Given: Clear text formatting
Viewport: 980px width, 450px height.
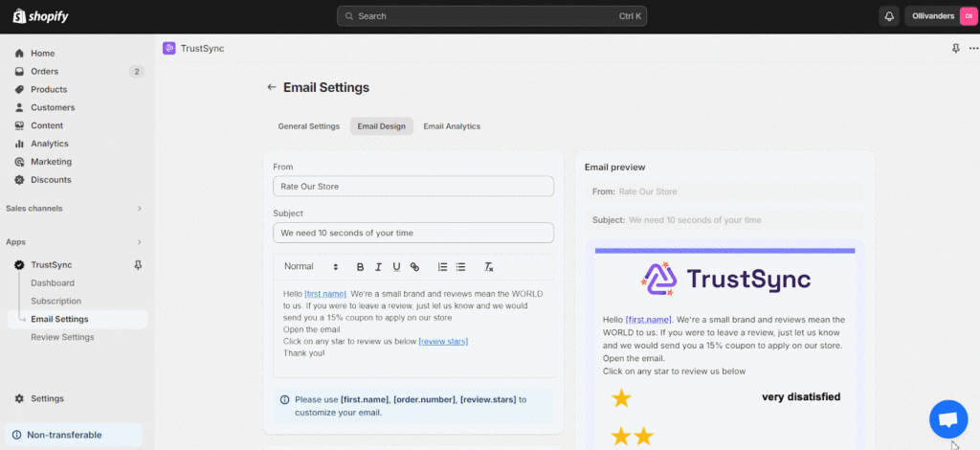Looking at the screenshot, I should [489, 267].
